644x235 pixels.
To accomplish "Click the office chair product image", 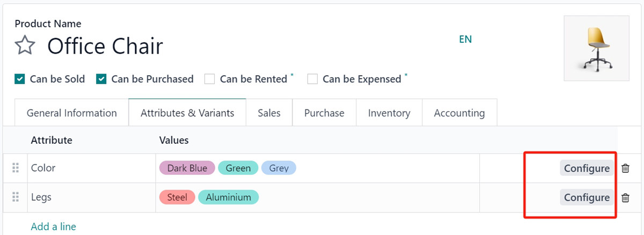I will (596, 48).
